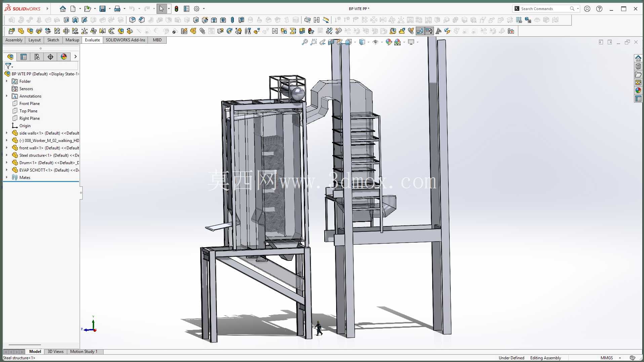This screenshot has width=644, height=362.
Task: Switch to the MBD tab
Action: 157,40
